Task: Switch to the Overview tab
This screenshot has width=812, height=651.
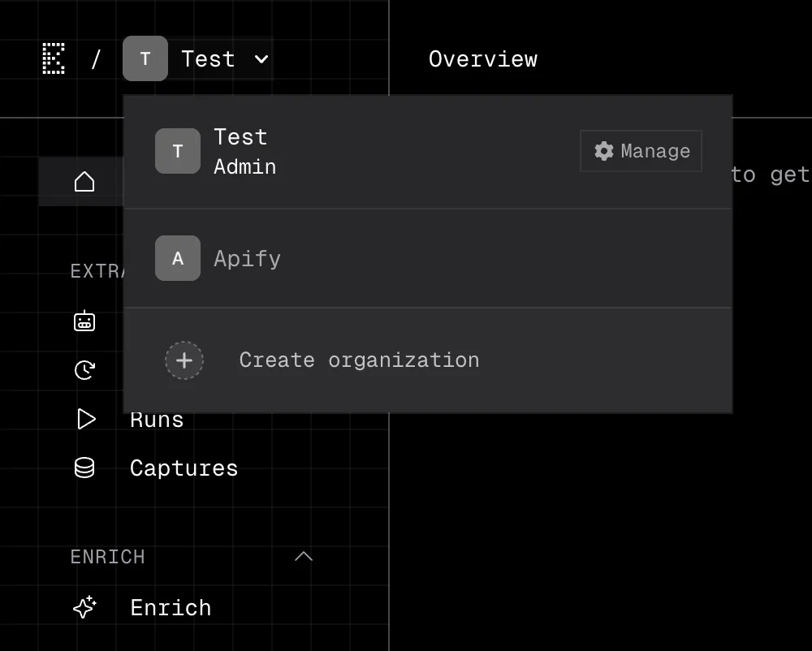Action: 482,58
